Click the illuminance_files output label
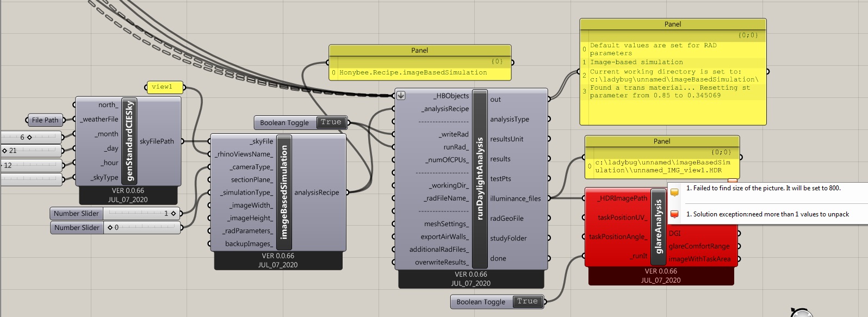The height and width of the screenshot is (317, 868). point(516,198)
